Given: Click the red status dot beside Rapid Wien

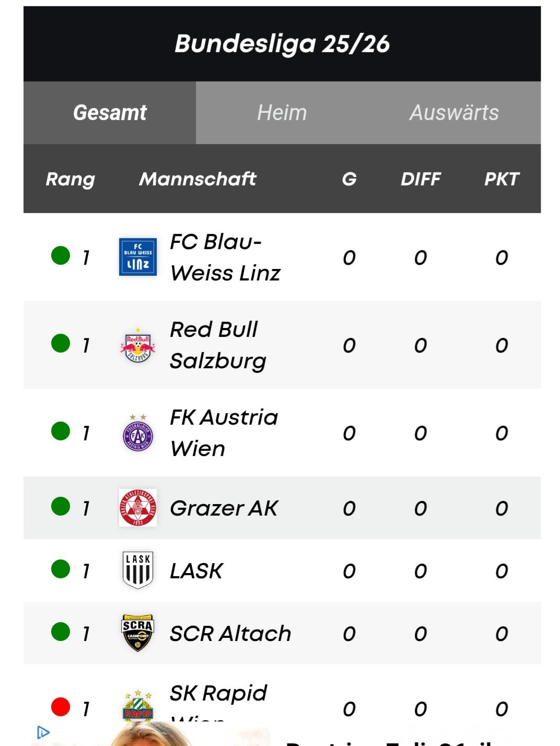Looking at the screenshot, I should point(61,707).
